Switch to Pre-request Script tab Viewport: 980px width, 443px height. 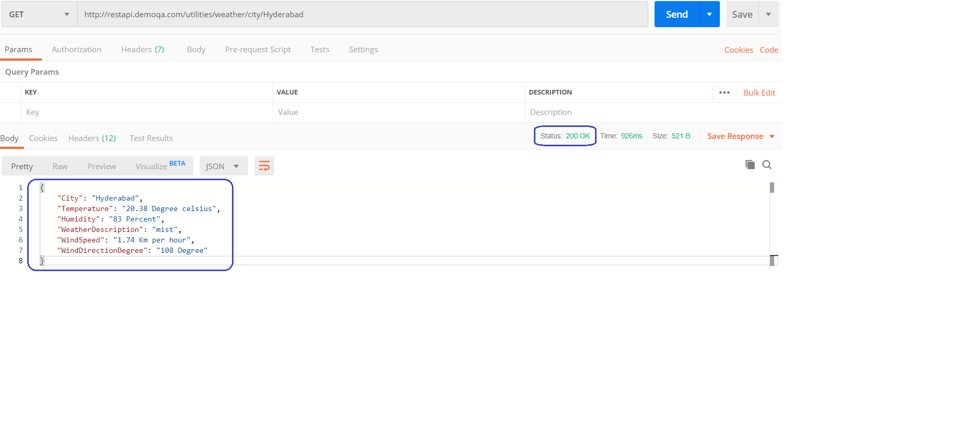coord(258,50)
